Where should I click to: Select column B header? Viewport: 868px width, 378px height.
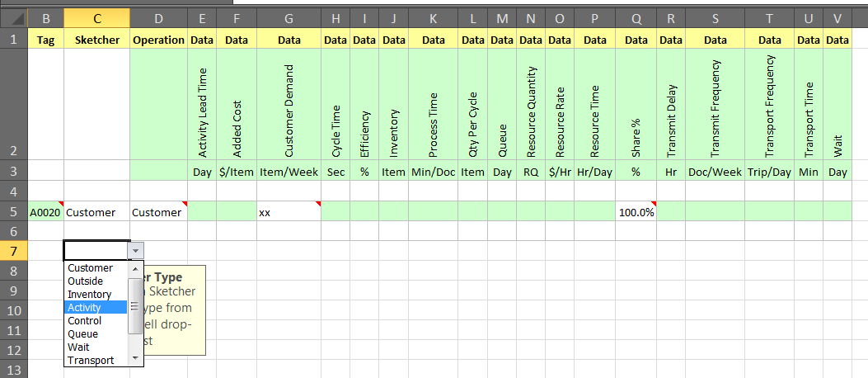[x=46, y=19]
